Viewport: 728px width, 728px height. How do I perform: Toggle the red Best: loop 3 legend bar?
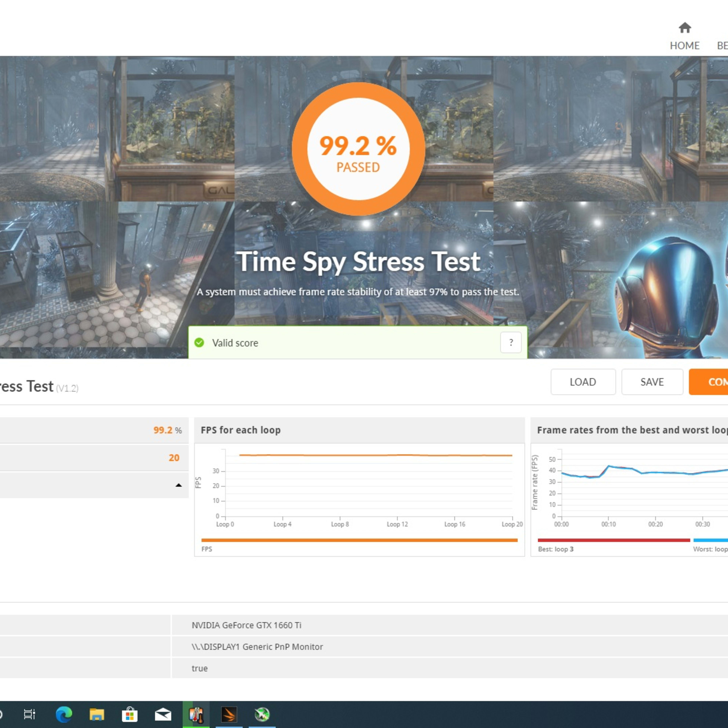point(613,540)
